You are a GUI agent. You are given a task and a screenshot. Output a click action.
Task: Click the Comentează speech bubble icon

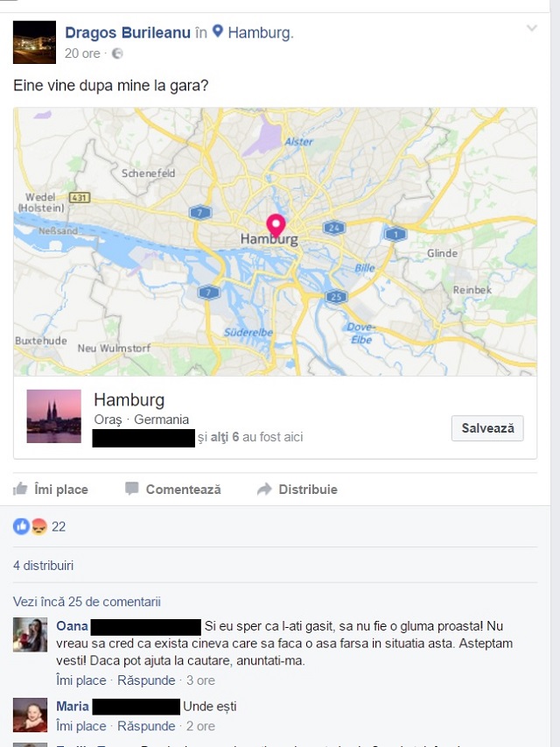pyautogui.click(x=131, y=489)
